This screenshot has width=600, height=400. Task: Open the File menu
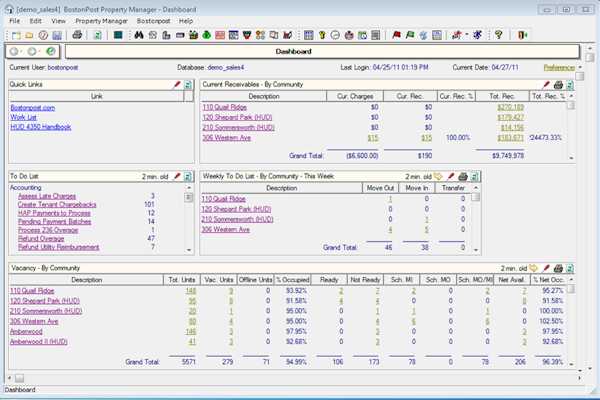15,21
